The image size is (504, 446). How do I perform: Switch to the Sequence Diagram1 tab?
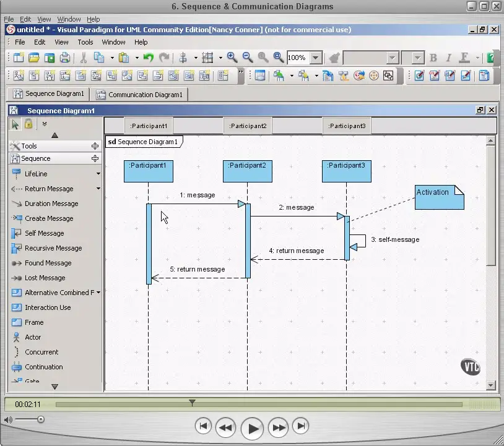48,94
